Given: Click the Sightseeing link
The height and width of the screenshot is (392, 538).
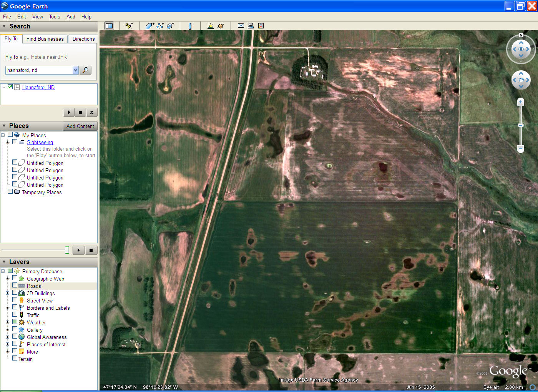Looking at the screenshot, I should click(x=40, y=142).
